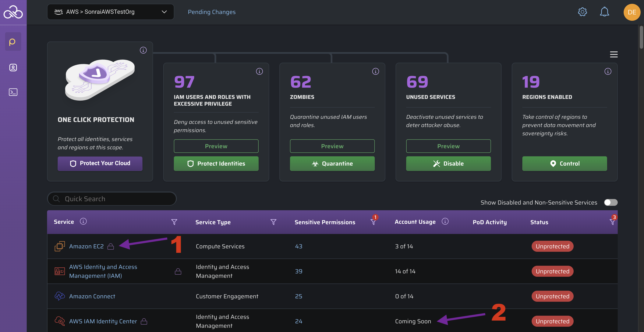Click the 43 sensitive permissions value

pyautogui.click(x=298, y=246)
